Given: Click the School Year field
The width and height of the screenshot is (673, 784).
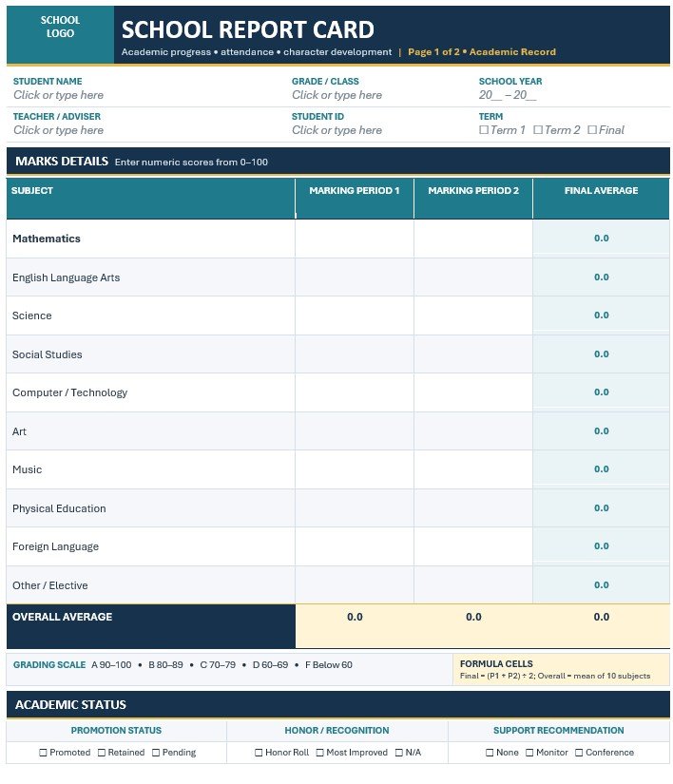Looking at the screenshot, I should point(508,95).
